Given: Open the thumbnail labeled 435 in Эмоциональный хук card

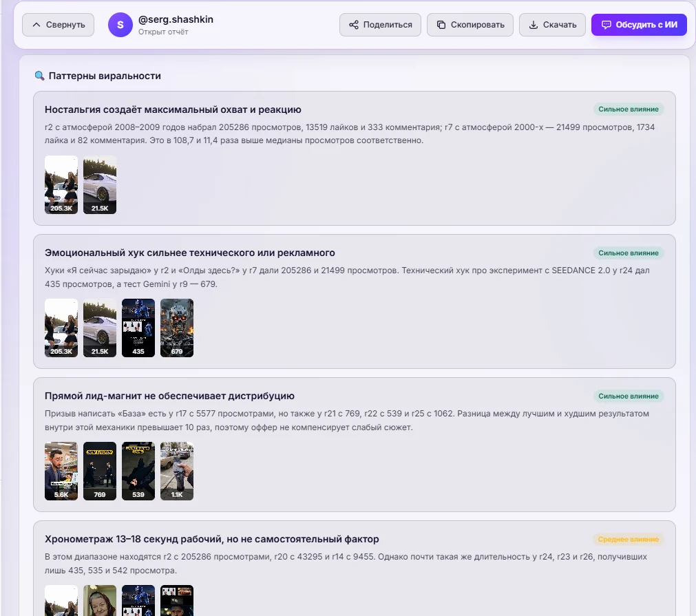Looking at the screenshot, I should pyautogui.click(x=138, y=328).
